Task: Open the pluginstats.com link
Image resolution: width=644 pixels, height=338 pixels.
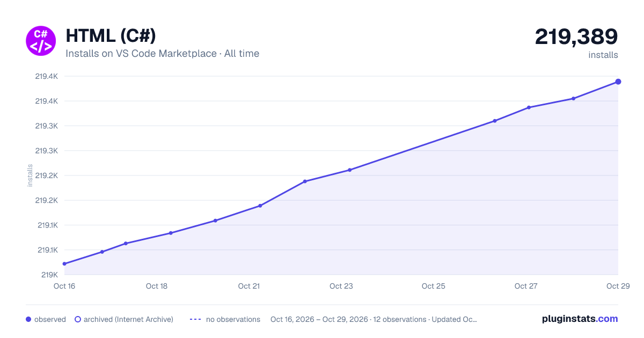Action: tap(580, 319)
